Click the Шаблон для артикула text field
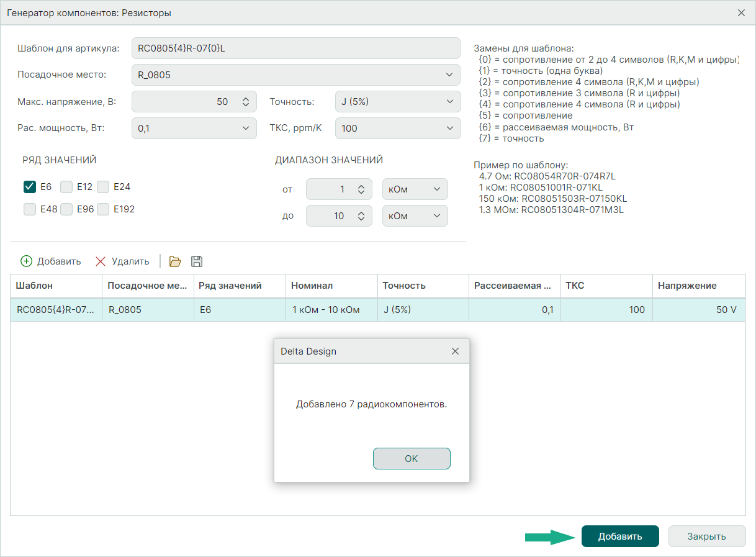Viewport: 756px width, 557px height. (x=295, y=48)
